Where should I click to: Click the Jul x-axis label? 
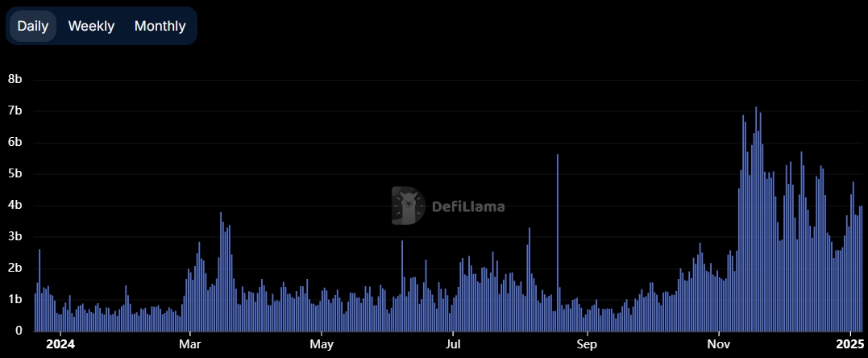[453, 345]
